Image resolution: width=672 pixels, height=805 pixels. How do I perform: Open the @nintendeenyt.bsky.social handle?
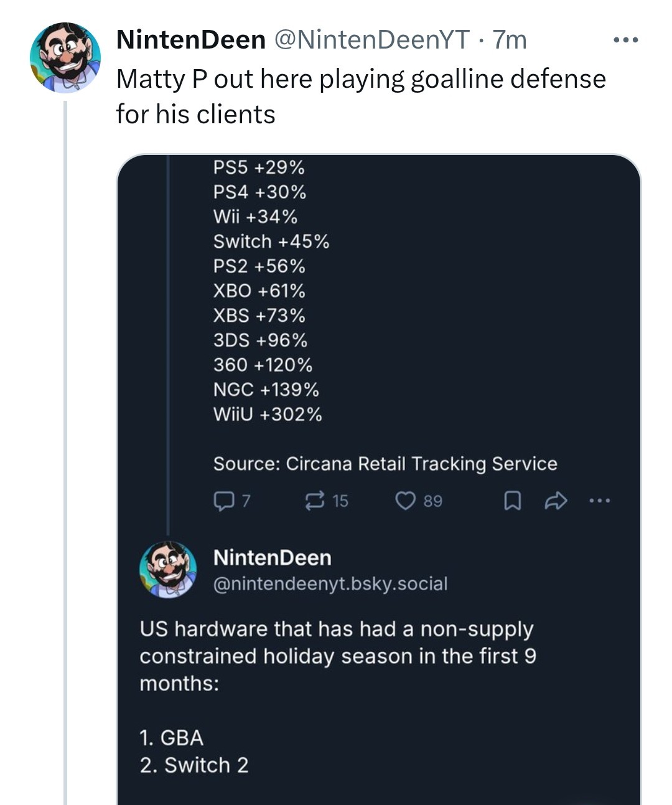[x=330, y=584]
